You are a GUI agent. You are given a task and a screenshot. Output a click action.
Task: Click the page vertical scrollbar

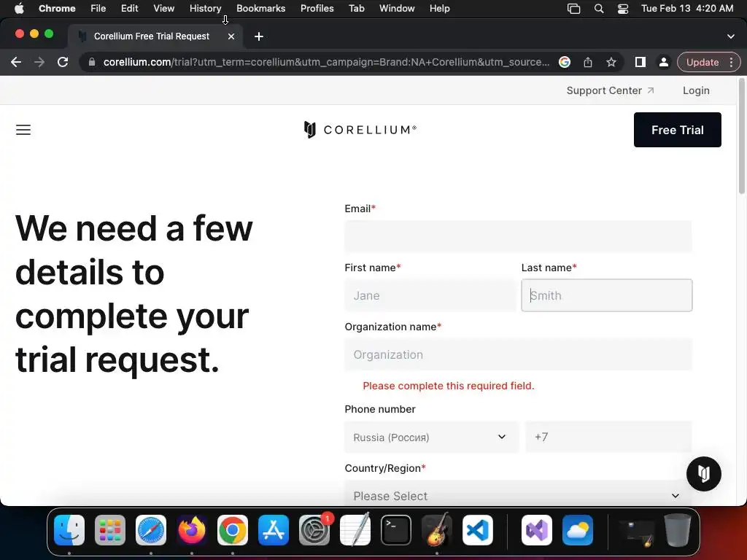click(x=741, y=138)
